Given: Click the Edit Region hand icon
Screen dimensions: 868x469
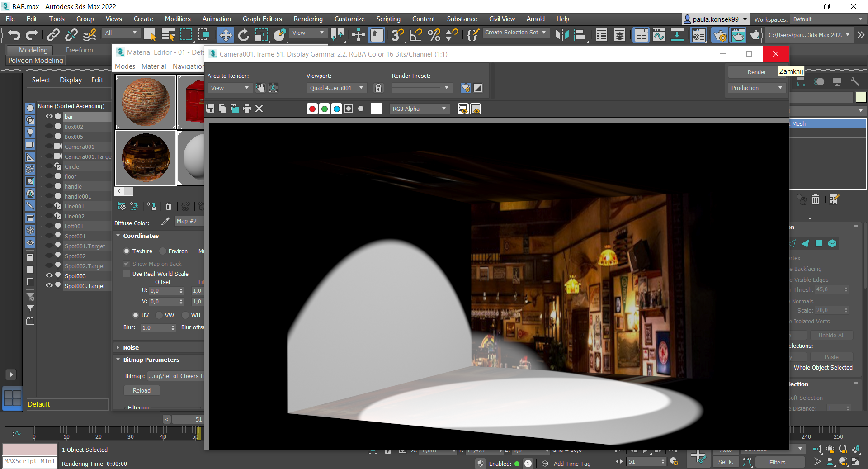Looking at the screenshot, I should pos(260,88).
